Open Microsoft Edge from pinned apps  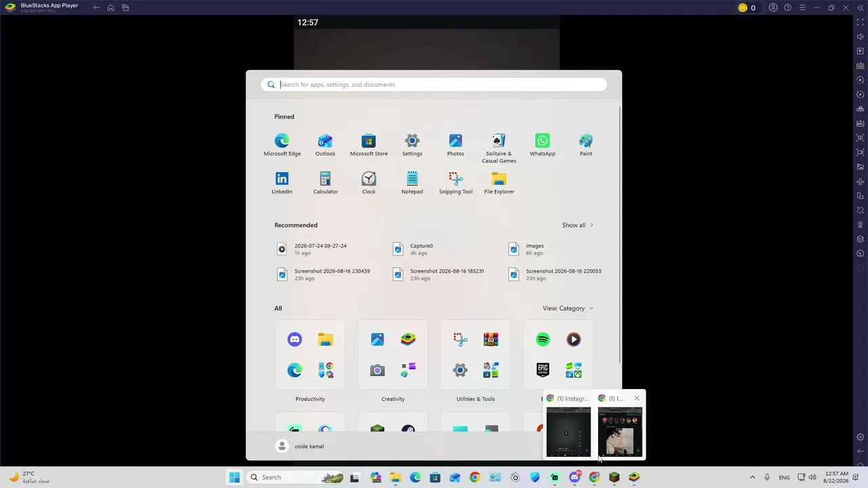coord(282,145)
